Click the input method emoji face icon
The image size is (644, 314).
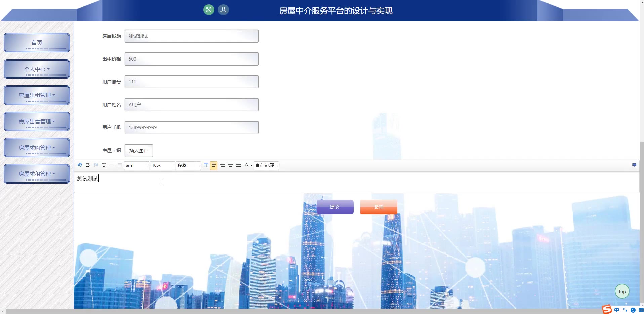pyautogui.click(x=633, y=310)
